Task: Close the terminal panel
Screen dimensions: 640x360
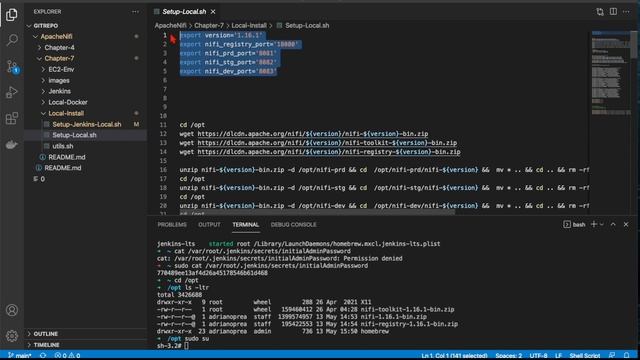Action: (x=626, y=224)
